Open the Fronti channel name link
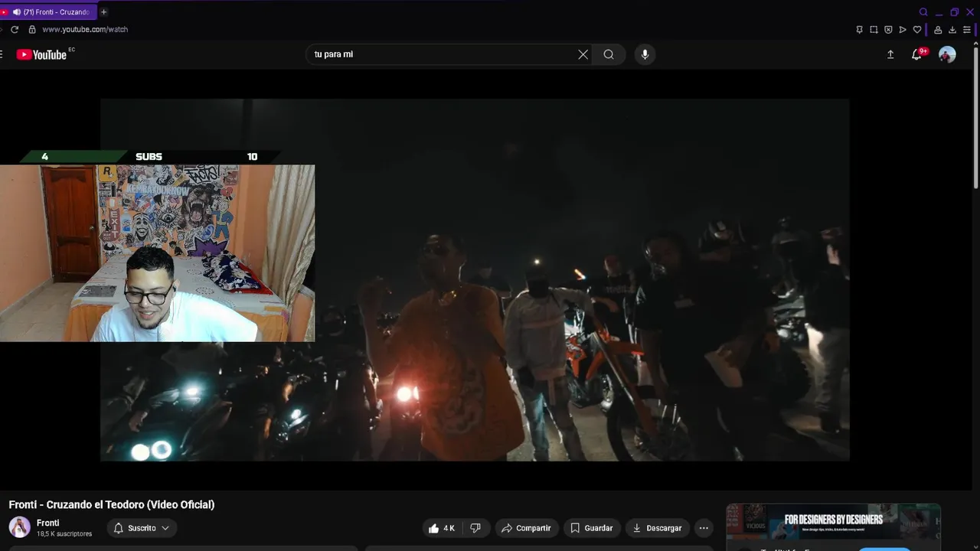 tap(47, 523)
